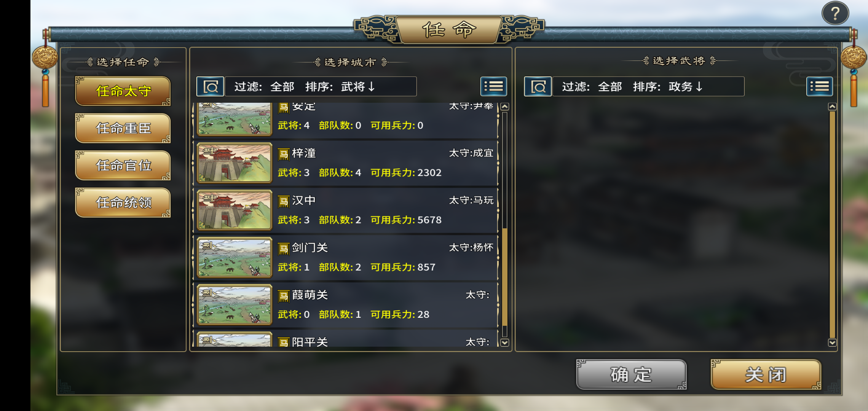Open the general list view menu icon
This screenshot has width=868, height=411.
point(820,86)
